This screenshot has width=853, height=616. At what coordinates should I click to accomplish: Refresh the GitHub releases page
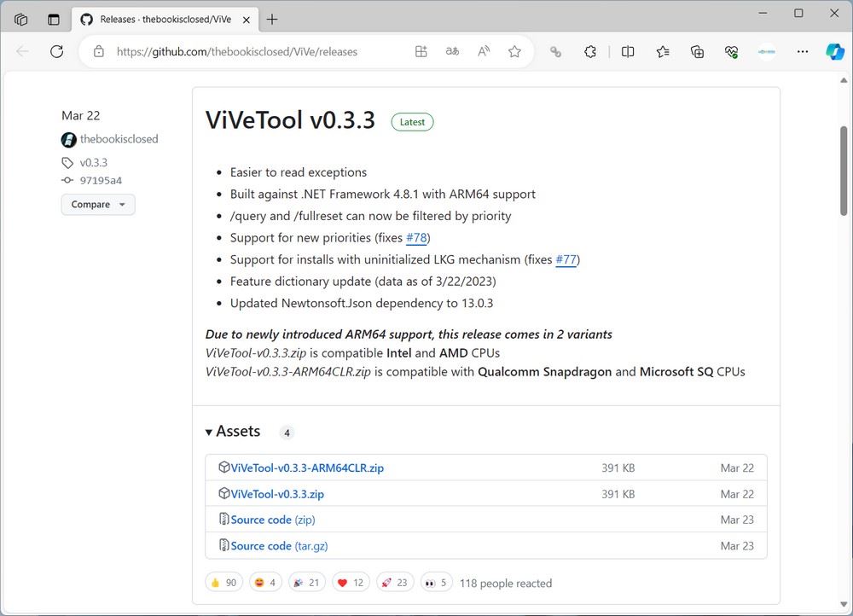point(56,52)
